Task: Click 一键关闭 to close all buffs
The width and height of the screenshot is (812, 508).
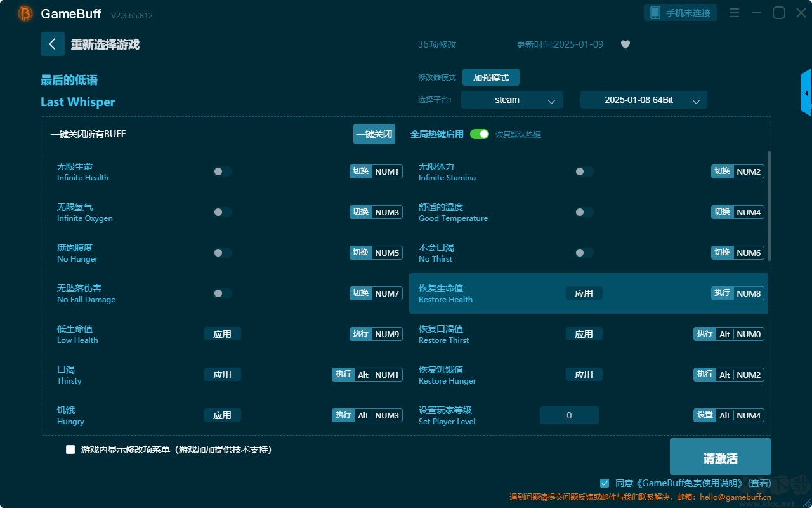Action: pyautogui.click(x=374, y=134)
